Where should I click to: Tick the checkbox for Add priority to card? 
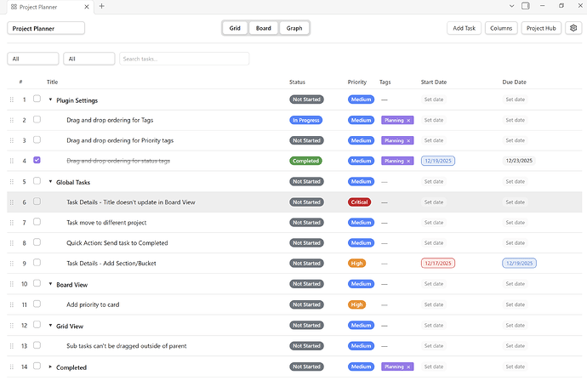(37, 304)
